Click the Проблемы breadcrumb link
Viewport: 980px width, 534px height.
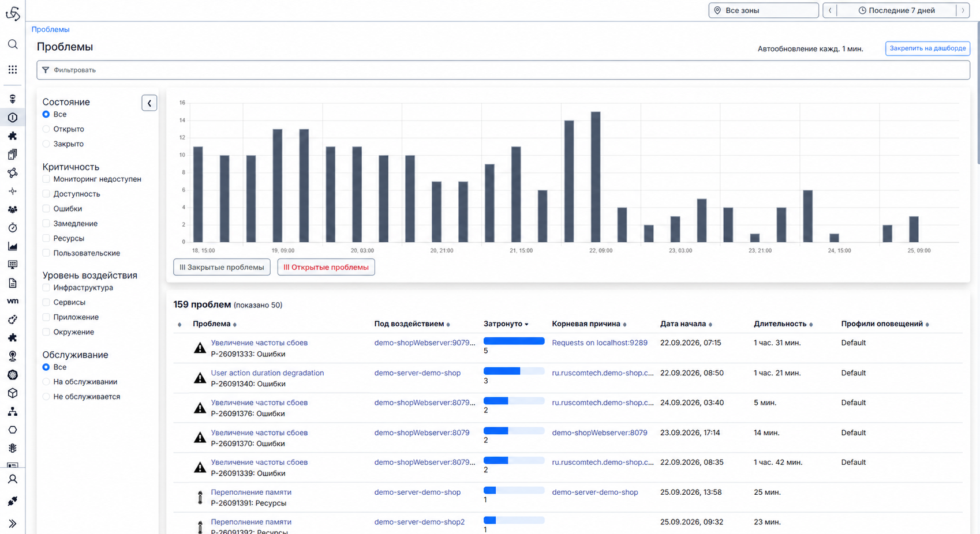coord(50,29)
